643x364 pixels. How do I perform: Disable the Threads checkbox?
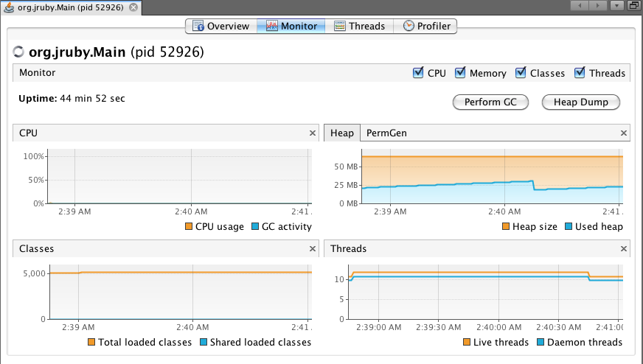point(580,72)
